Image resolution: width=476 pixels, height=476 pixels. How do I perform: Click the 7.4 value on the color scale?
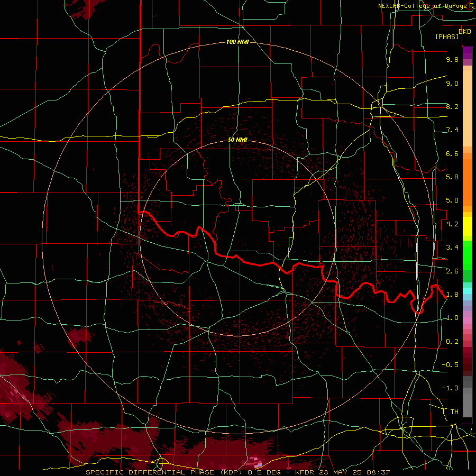tap(452, 130)
